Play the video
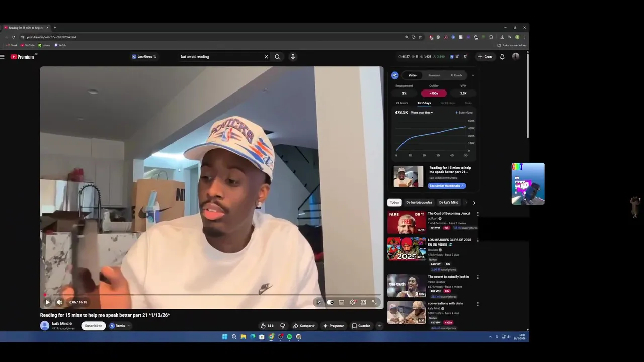Viewport: 644px width, 362px height. [47, 302]
